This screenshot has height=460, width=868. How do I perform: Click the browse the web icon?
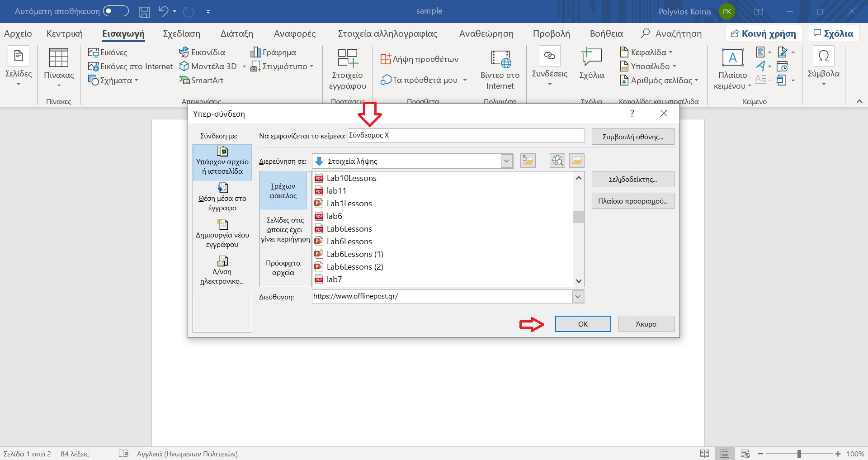point(557,161)
